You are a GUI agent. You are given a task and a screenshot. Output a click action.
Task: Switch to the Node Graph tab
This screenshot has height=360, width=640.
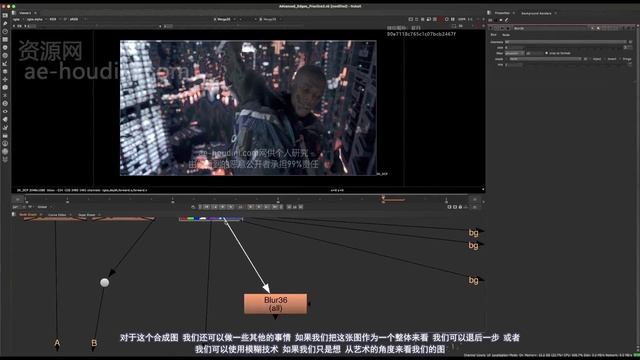[x=28, y=214]
